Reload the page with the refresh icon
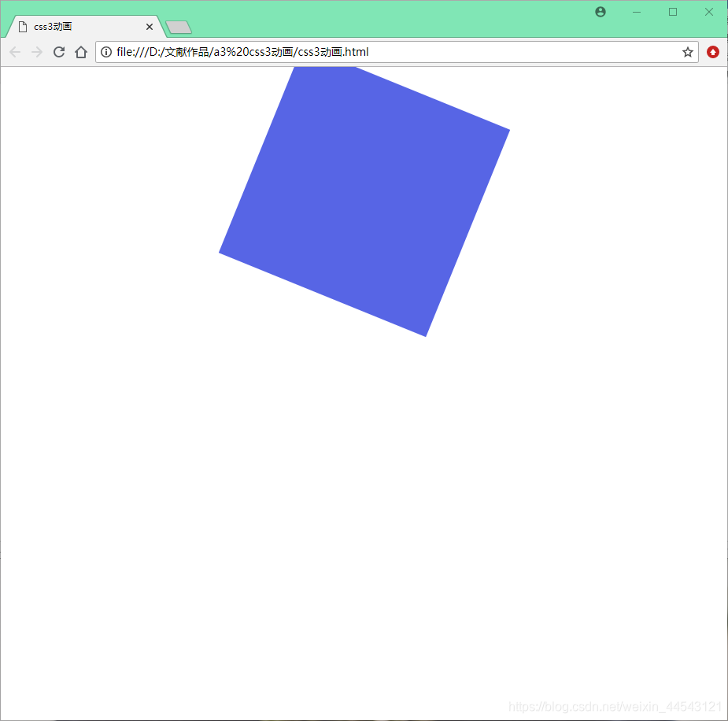Image resolution: width=728 pixels, height=721 pixels. coord(59,52)
